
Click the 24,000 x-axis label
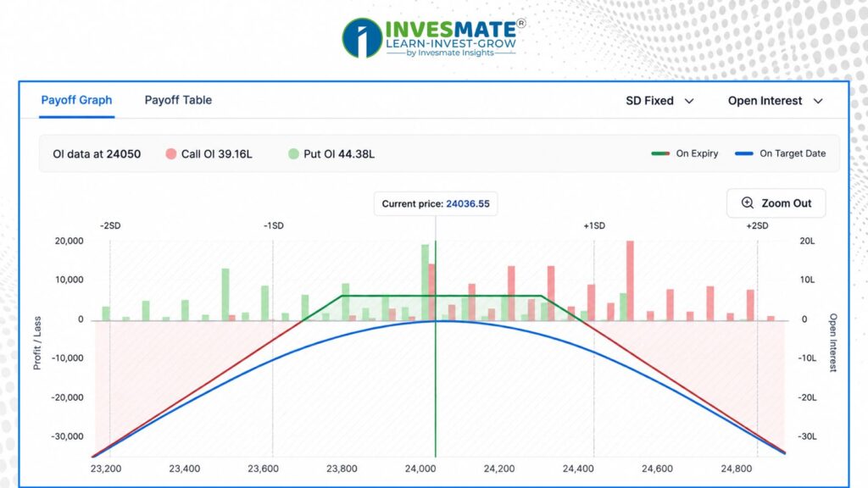[420, 469]
